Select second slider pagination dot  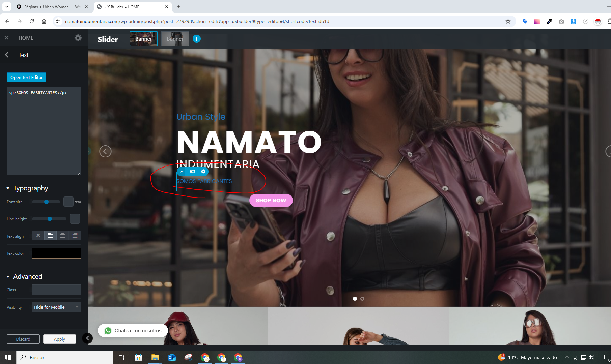(x=362, y=299)
